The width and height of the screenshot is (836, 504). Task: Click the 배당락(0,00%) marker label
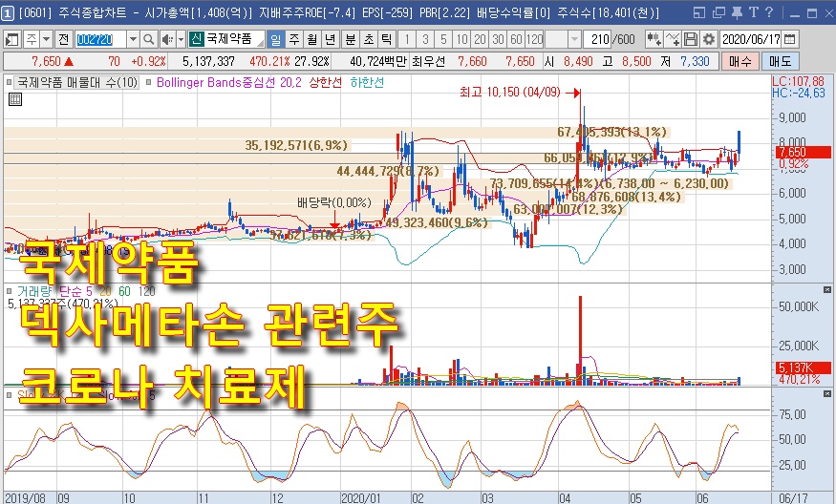click(333, 202)
